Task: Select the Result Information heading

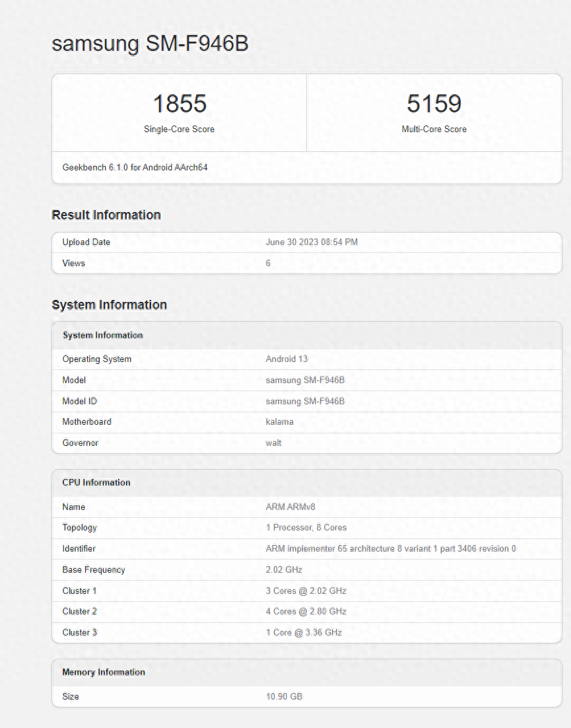Action: coord(106,215)
